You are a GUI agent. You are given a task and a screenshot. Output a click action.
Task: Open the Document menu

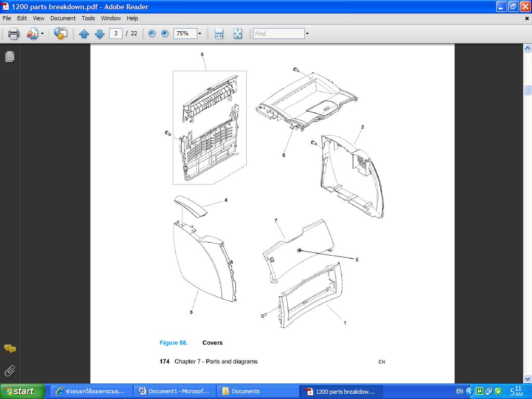tap(63, 18)
